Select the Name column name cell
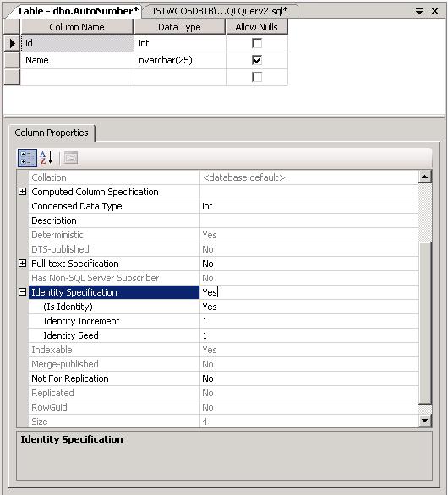Image resolution: width=448 pixels, height=495 pixels. tap(78, 60)
